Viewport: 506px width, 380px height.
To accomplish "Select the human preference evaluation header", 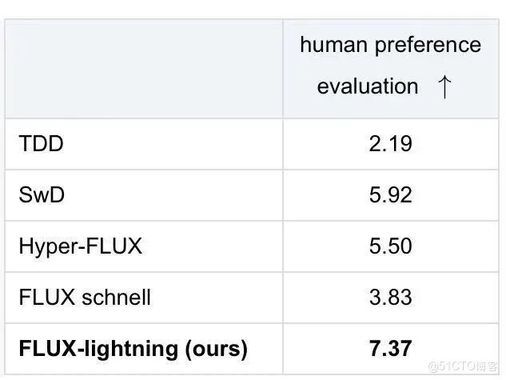I will (x=391, y=68).
